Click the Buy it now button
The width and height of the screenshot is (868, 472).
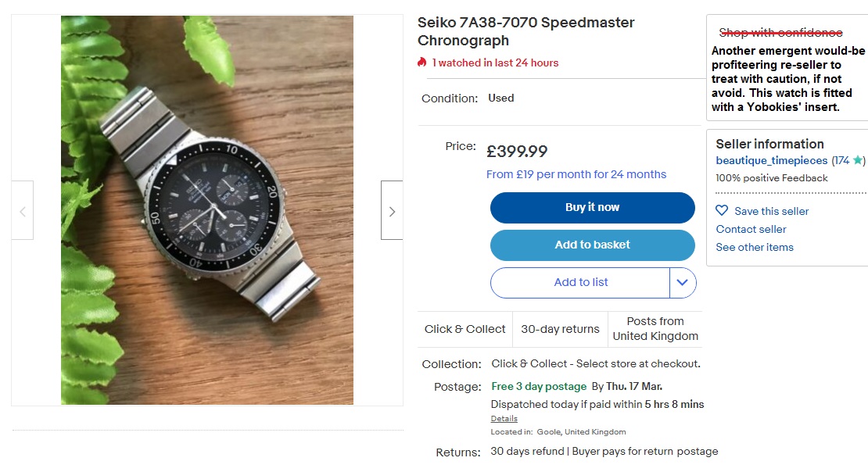point(592,208)
